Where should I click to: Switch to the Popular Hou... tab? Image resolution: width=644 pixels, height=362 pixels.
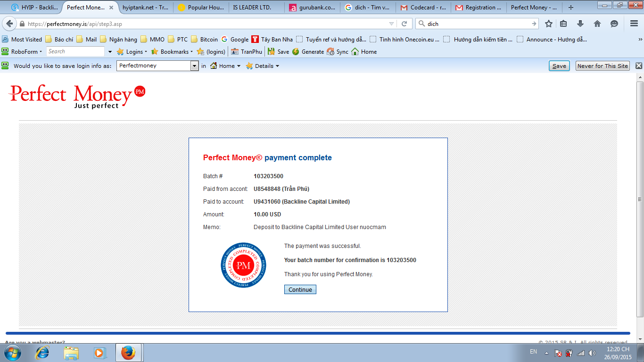point(200,8)
